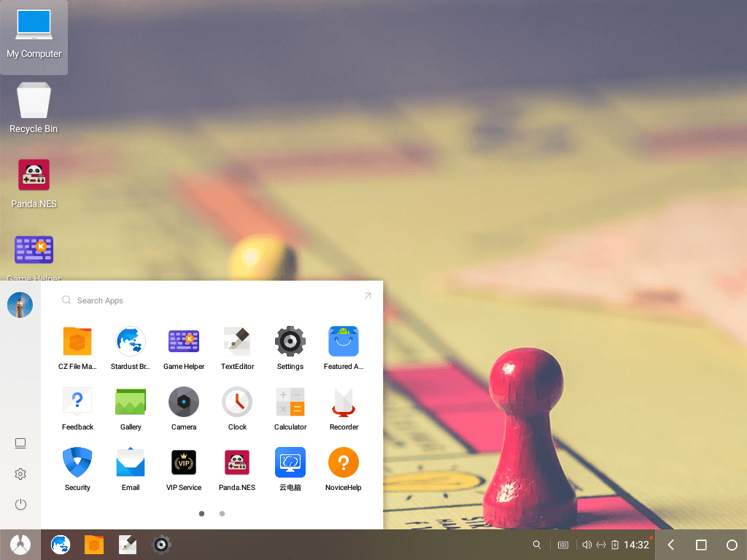
Task: Expand the launcher to fullscreen view
Action: 368,295
